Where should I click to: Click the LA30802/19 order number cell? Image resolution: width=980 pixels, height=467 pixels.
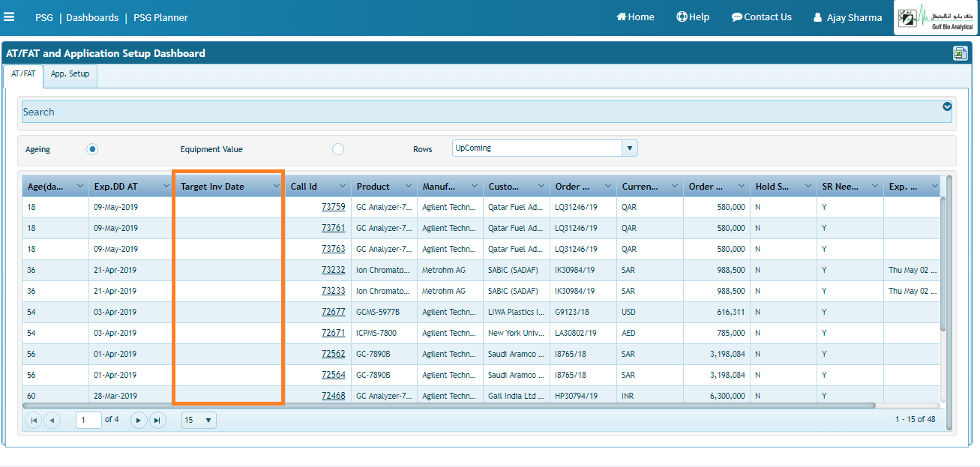[x=583, y=333]
